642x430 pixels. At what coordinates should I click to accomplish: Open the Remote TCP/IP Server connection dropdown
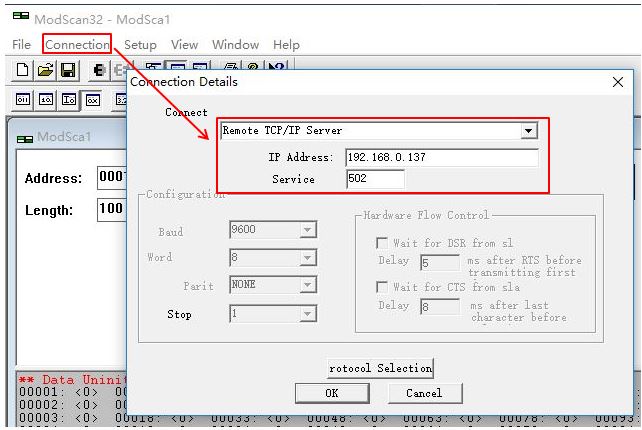pos(529,131)
